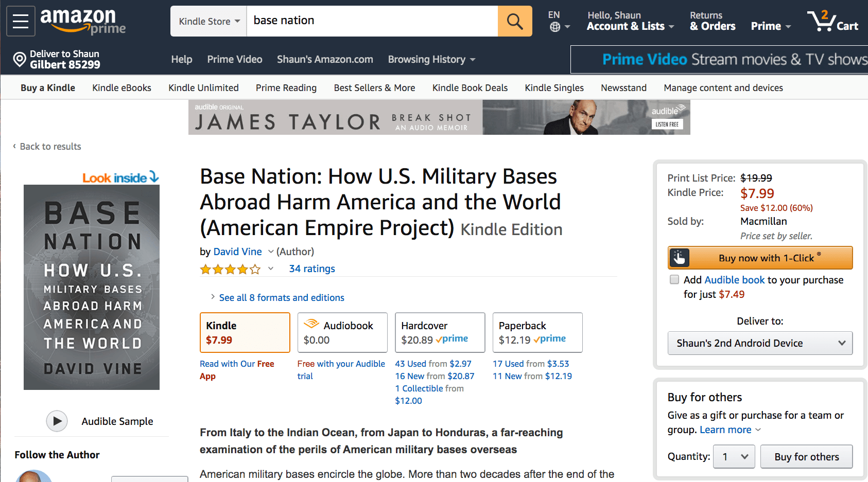Click Deliver to Shaun Gilbert 85299
This screenshot has height=482, width=868.
tap(57, 60)
